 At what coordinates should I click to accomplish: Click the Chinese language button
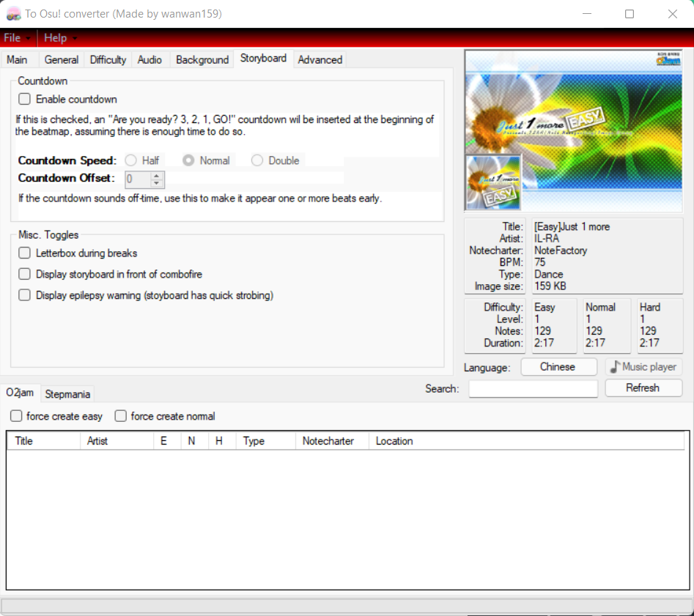pos(558,367)
